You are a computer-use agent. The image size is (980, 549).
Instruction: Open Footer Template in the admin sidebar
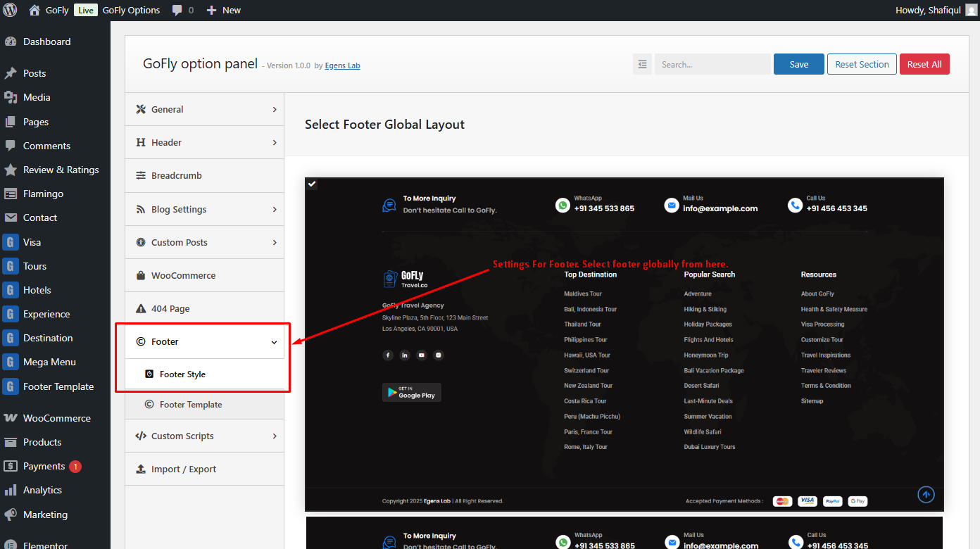pyautogui.click(x=55, y=386)
